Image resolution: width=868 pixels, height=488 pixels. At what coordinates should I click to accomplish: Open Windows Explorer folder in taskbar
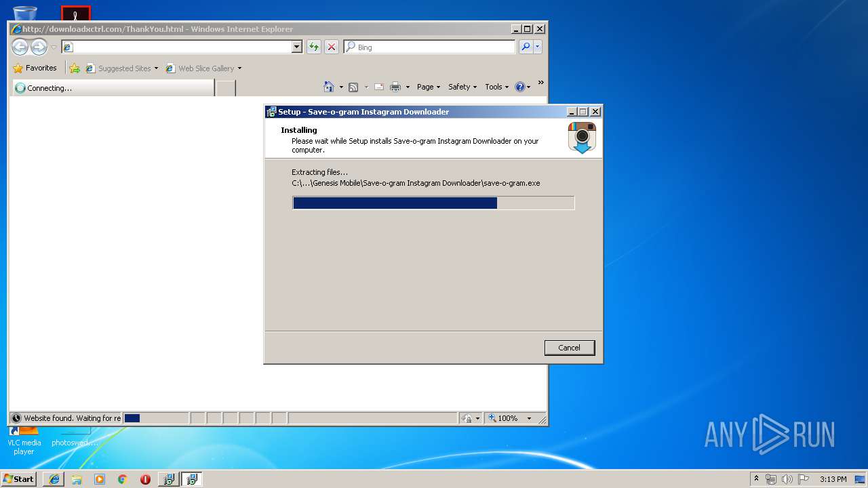click(77, 479)
